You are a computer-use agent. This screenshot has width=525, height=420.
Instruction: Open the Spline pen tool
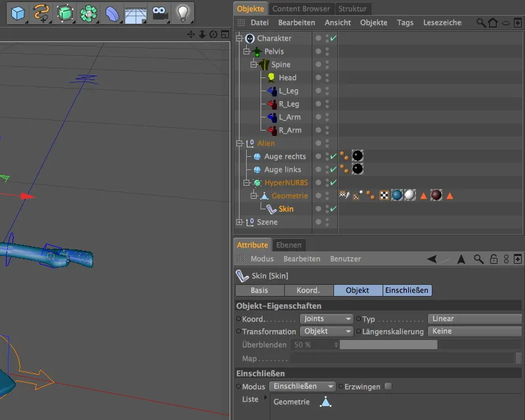(41, 13)
